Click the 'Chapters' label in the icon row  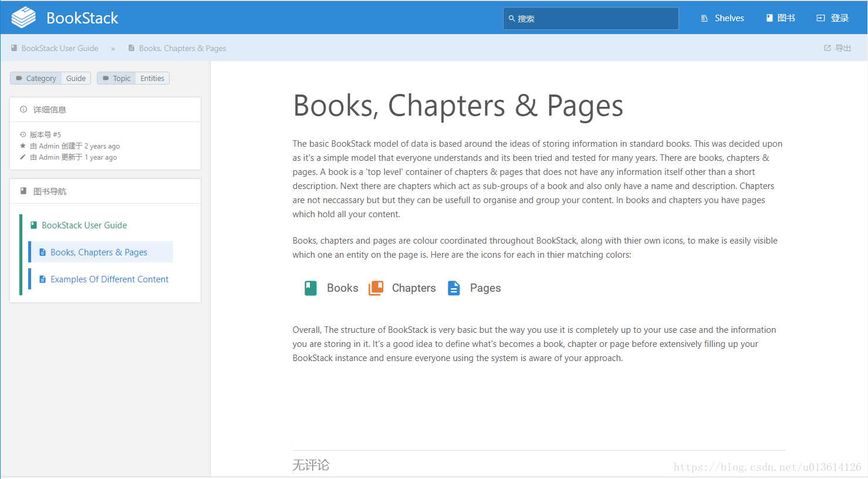[414, 288]
